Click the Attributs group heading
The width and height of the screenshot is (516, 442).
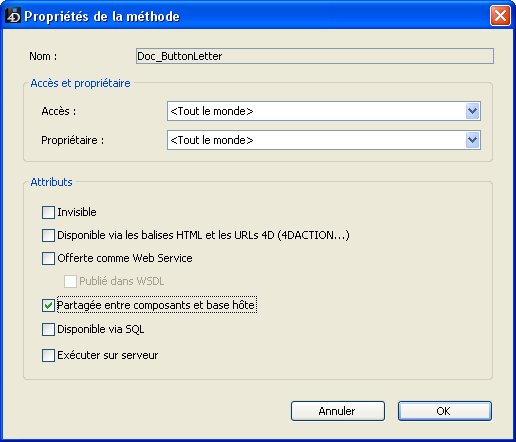pos(51,182)
